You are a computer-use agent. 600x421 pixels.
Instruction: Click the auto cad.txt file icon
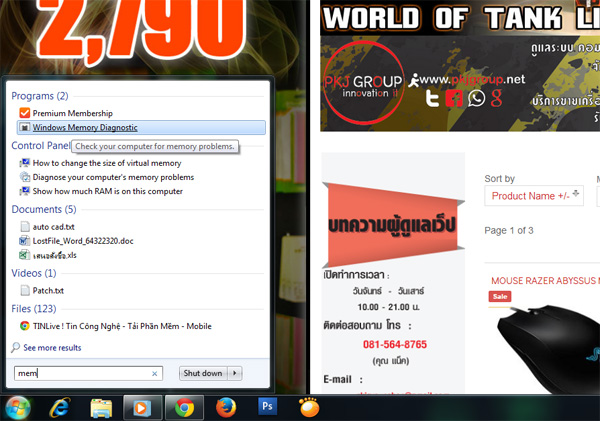[x=25, y=227]
